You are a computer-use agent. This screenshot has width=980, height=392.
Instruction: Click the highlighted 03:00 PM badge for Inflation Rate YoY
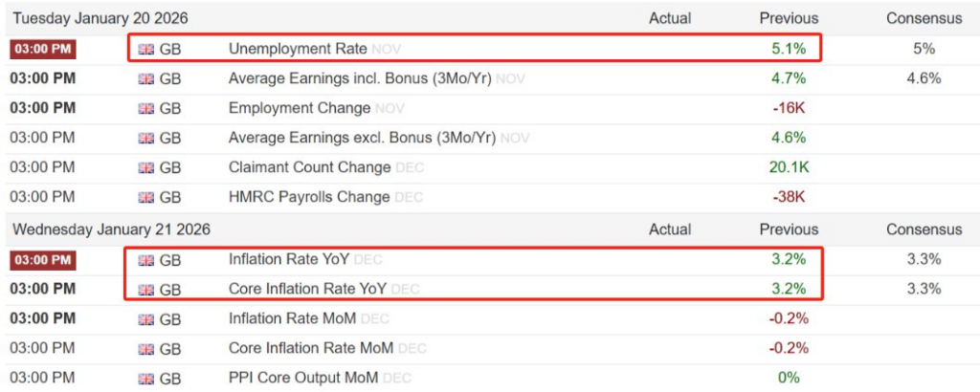coord(42,259)
